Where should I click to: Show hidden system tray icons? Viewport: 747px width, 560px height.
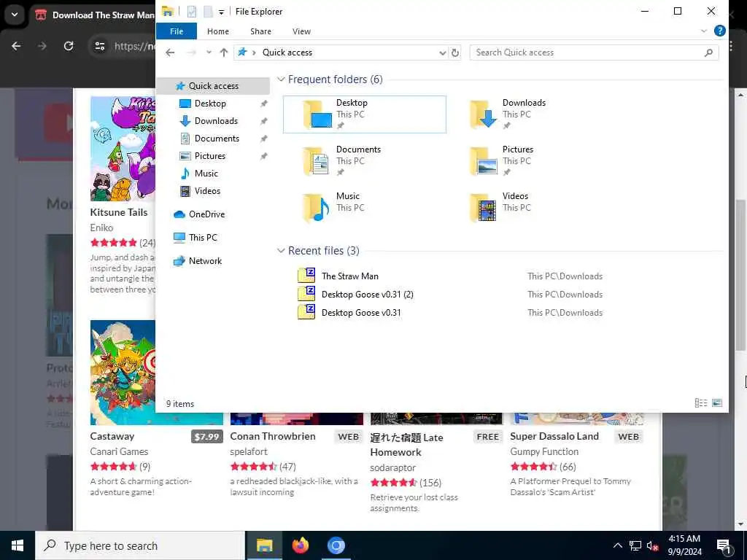click(617, 545)
